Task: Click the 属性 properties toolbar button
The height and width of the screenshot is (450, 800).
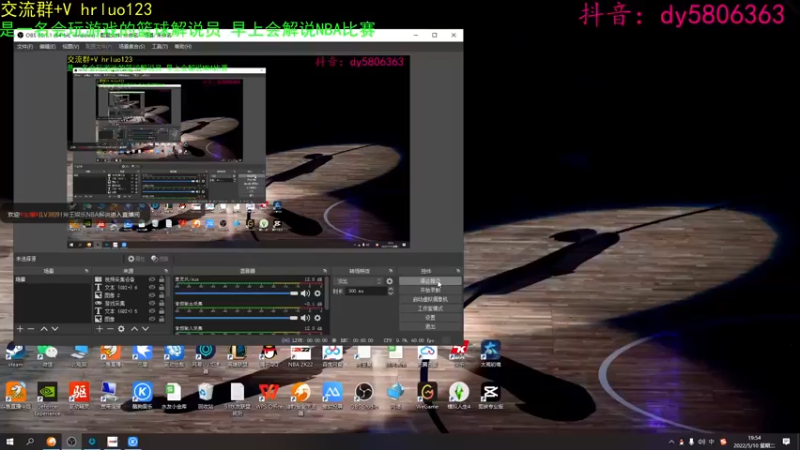Action: point(136,259)
